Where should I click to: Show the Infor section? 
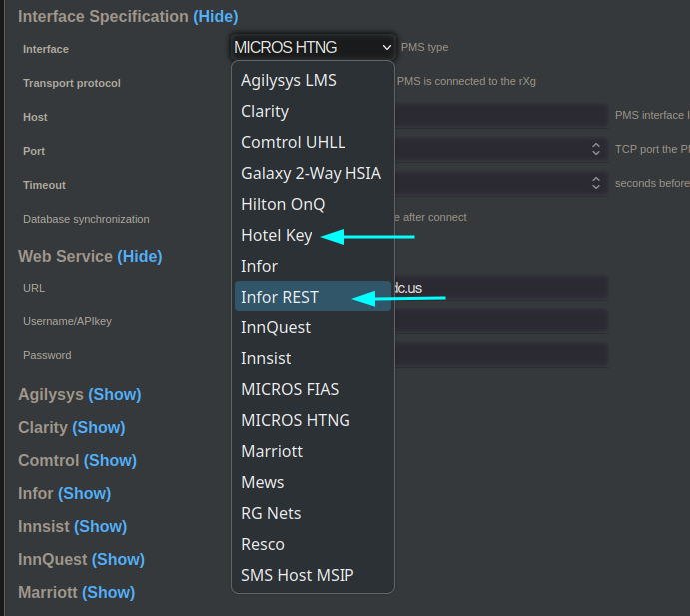(85, 493)
